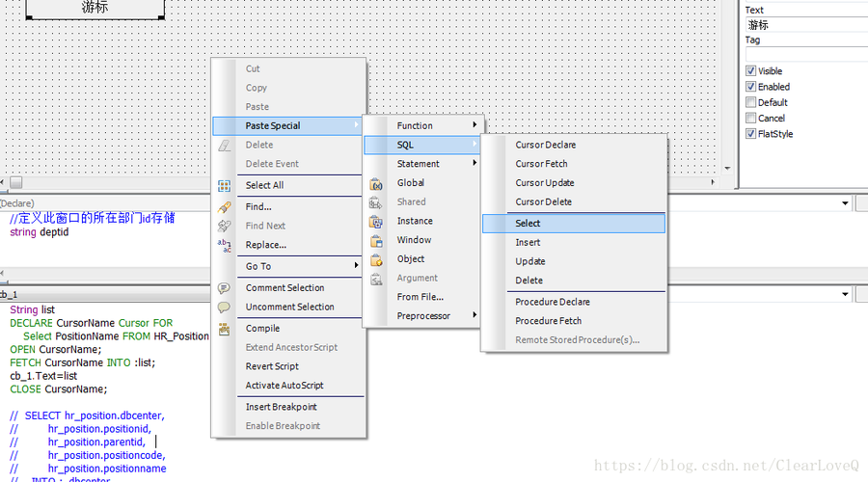Click Activate AutoScript menu entry
This screenshot has width=868, height=482.
(287, 386)
